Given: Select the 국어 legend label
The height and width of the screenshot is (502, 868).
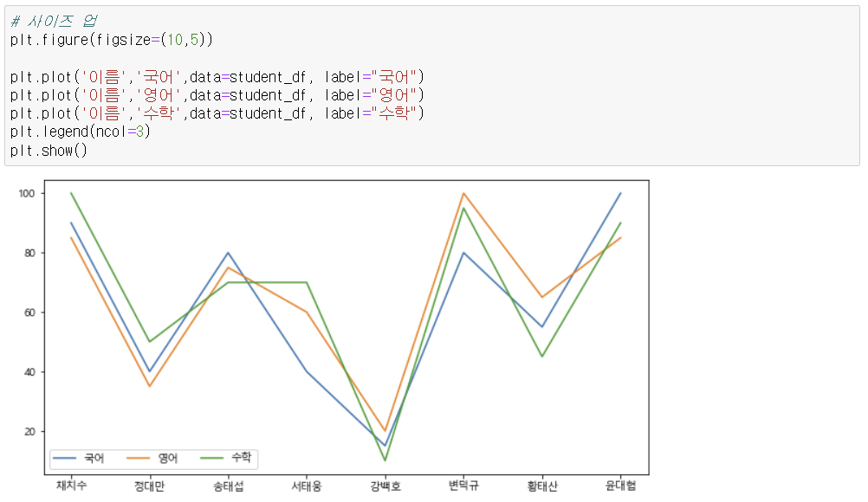Looking at the screenshot, I should pos(94,458).
